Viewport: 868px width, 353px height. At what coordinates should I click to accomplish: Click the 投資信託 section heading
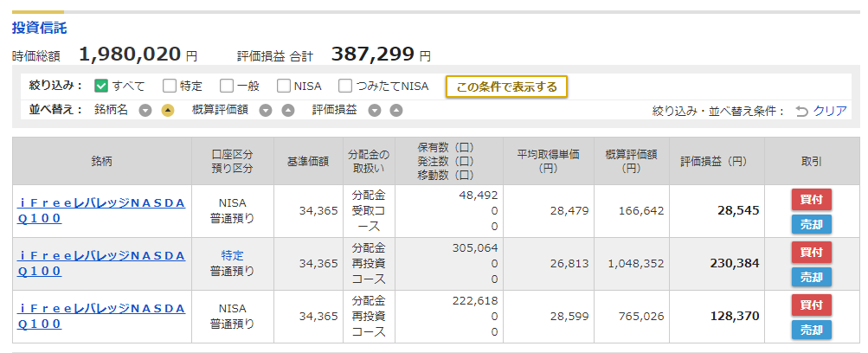[x=39, y=27]
